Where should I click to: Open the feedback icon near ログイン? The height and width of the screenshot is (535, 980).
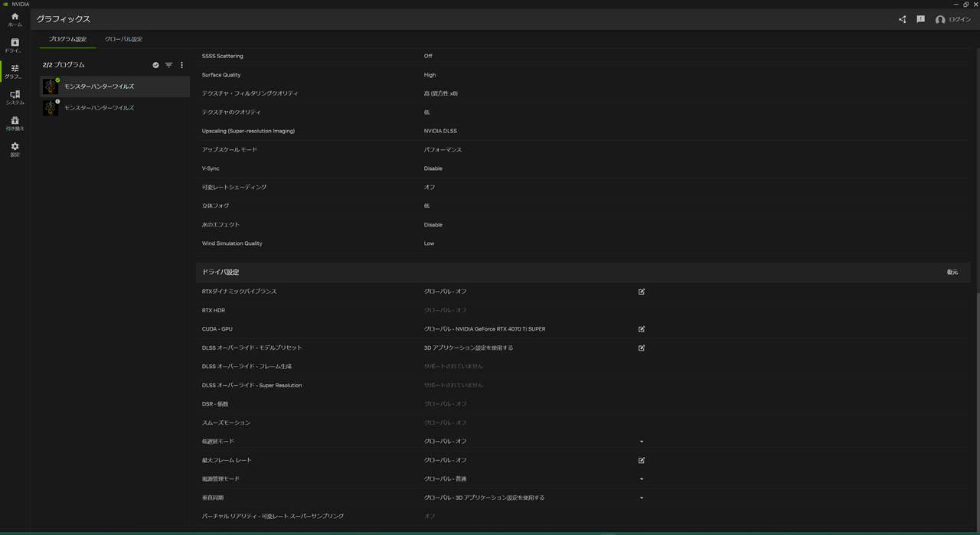[920, 19]
